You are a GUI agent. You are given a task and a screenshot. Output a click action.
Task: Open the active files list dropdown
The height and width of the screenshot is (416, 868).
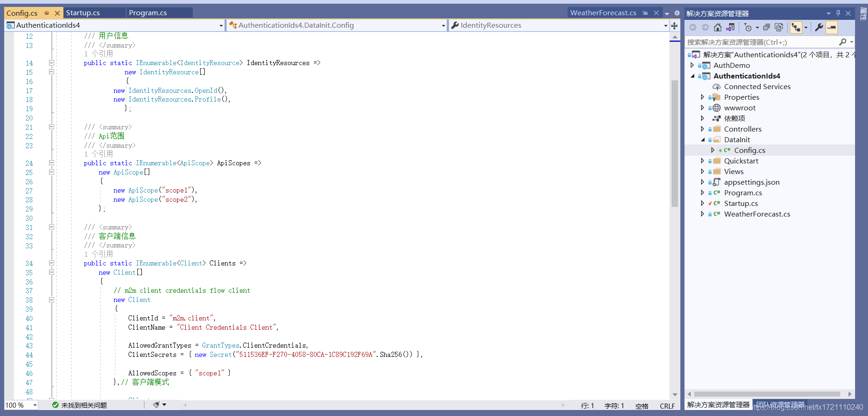[x=667, y=13]
